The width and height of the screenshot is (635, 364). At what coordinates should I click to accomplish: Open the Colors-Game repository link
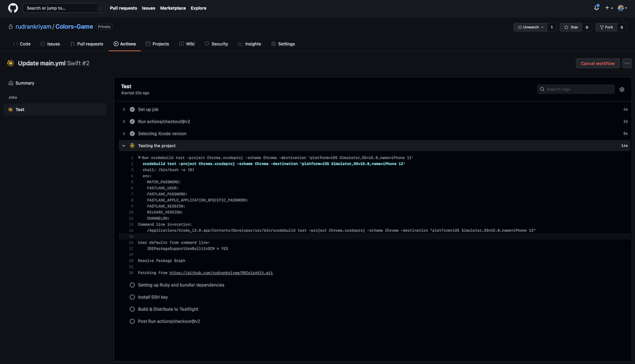point(74,27)
